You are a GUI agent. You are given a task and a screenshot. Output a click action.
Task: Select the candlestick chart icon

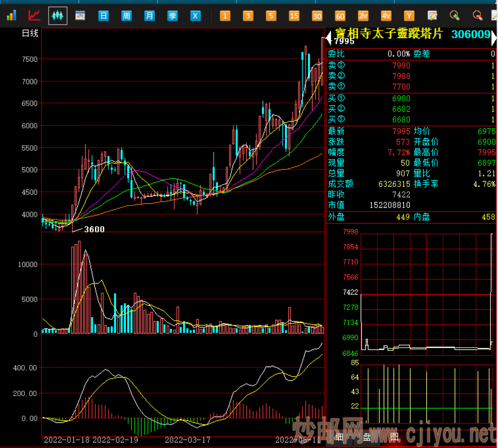pyautogui.click(x=58, y=16)
